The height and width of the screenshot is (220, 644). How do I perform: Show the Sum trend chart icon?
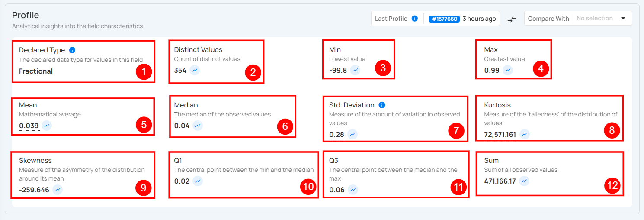tap(524, 181)
